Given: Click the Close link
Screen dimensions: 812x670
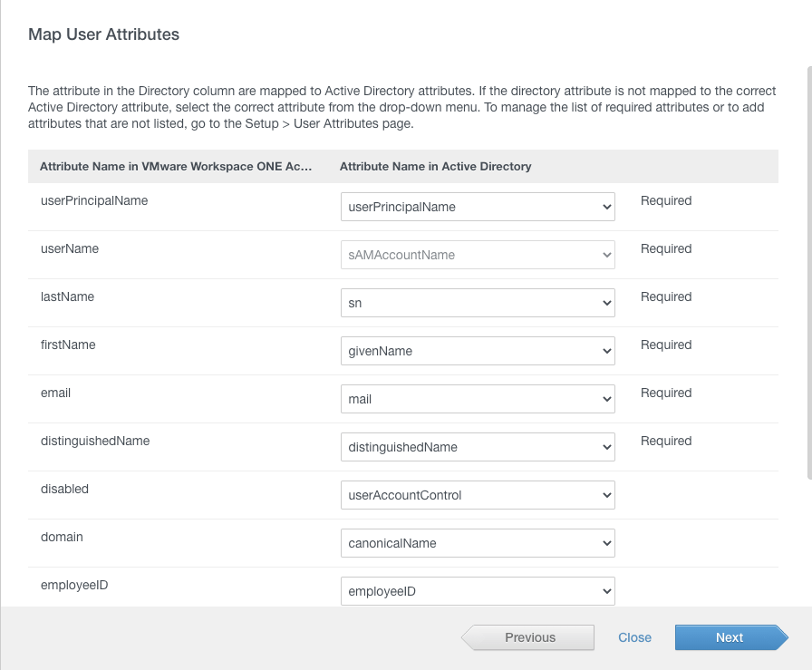Looking at the screenshot, I should tap(634, 637).
